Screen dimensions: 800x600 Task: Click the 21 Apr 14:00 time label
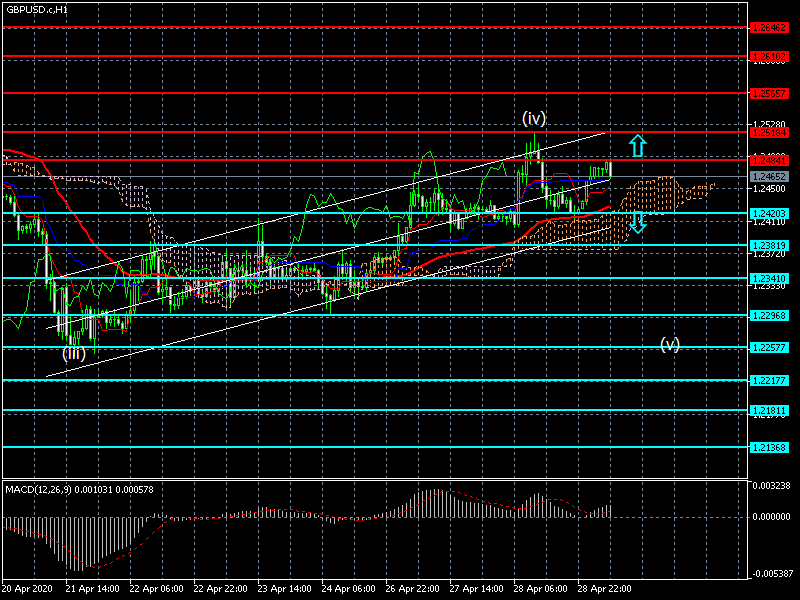92,589
